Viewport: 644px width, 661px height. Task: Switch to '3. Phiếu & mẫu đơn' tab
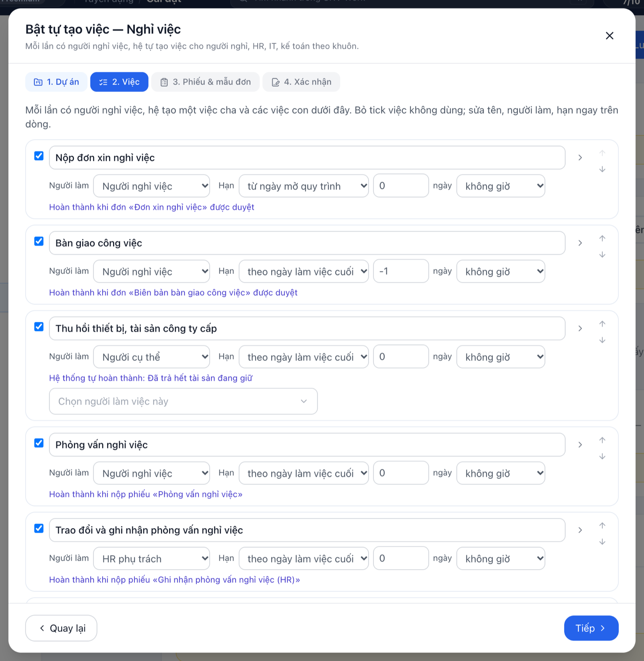coord(205,82)
